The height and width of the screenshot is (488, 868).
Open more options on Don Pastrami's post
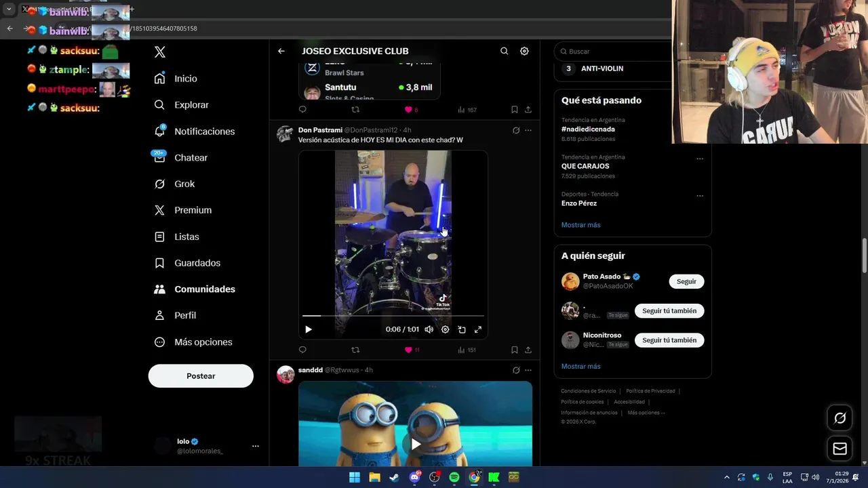click(x=528, y=130)
